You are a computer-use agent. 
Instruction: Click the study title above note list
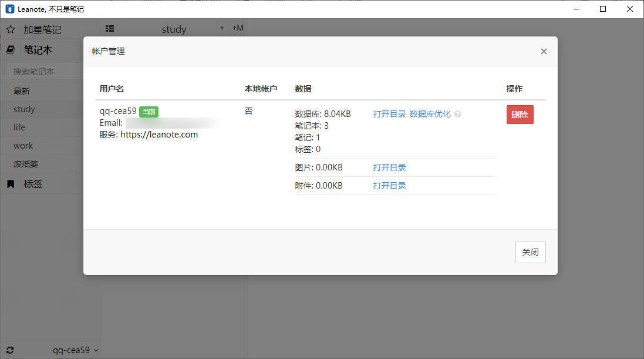click(x=174, y=29)
